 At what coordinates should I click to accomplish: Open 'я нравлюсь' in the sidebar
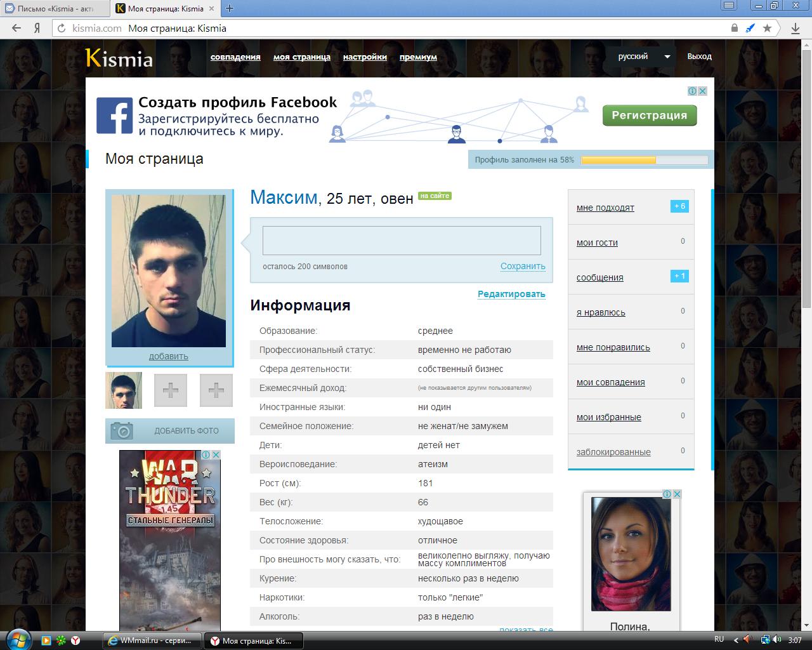pyautogui.click(x=601, y=312)
